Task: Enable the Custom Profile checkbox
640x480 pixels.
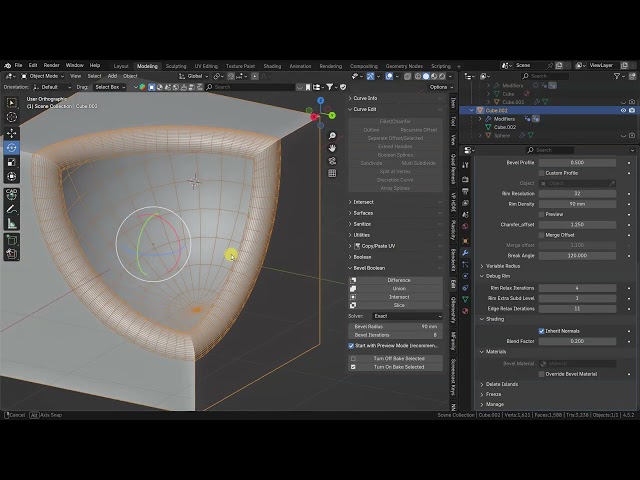Action: tap(542, 173)
